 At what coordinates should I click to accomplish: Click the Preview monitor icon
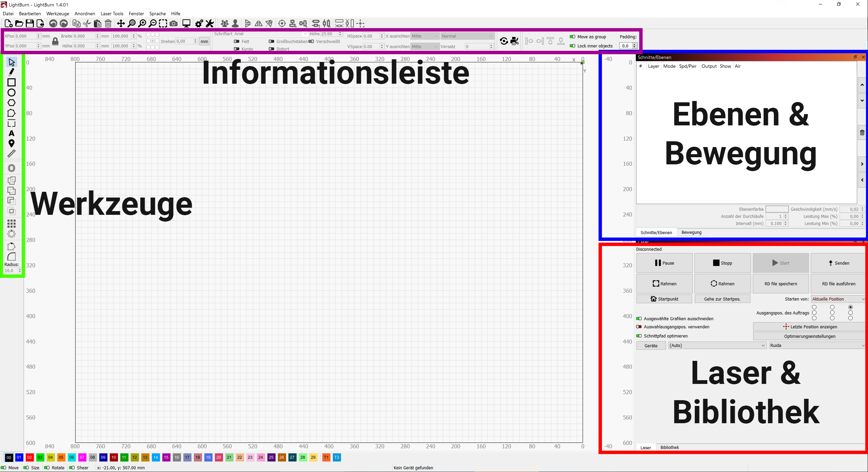coord(186,23)
